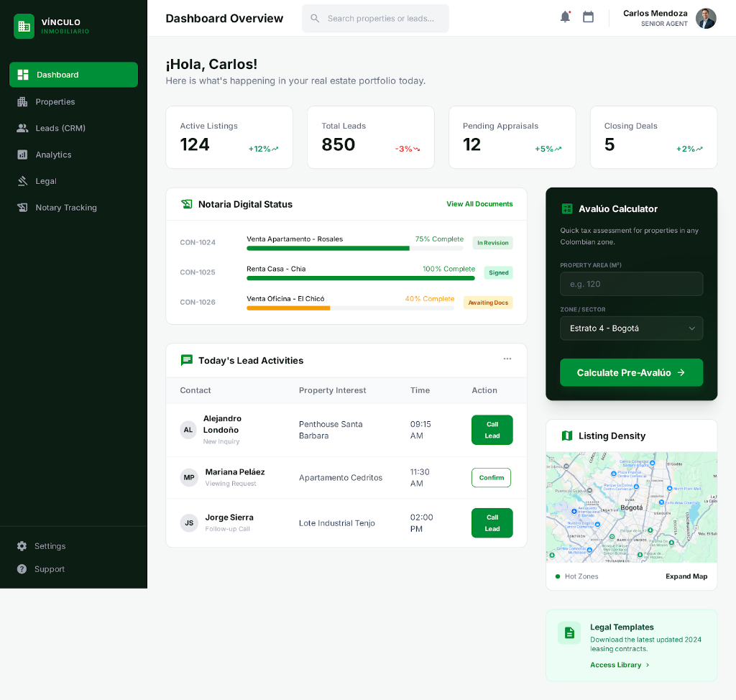The image size is (736, 700).
Task: Expand Map in the Listing Density card
Action: point(686,576)
